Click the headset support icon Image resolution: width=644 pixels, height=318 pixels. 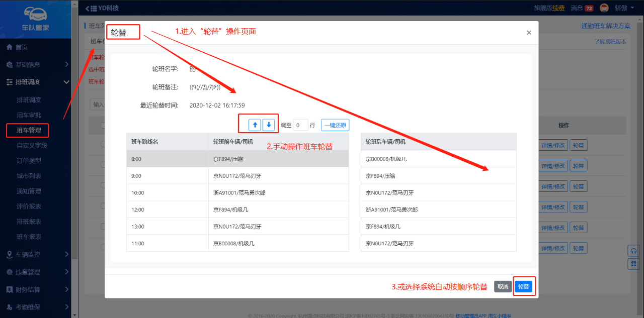click(x=633, y=251)
